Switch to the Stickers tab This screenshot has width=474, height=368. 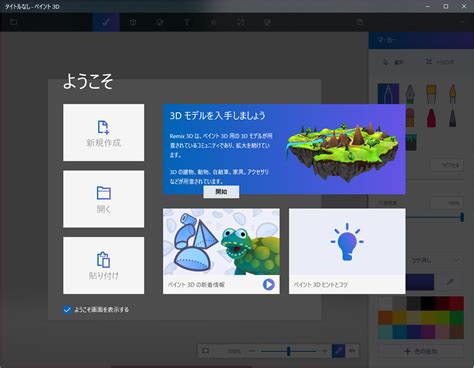pyautogui.click(x=160, y=22)
